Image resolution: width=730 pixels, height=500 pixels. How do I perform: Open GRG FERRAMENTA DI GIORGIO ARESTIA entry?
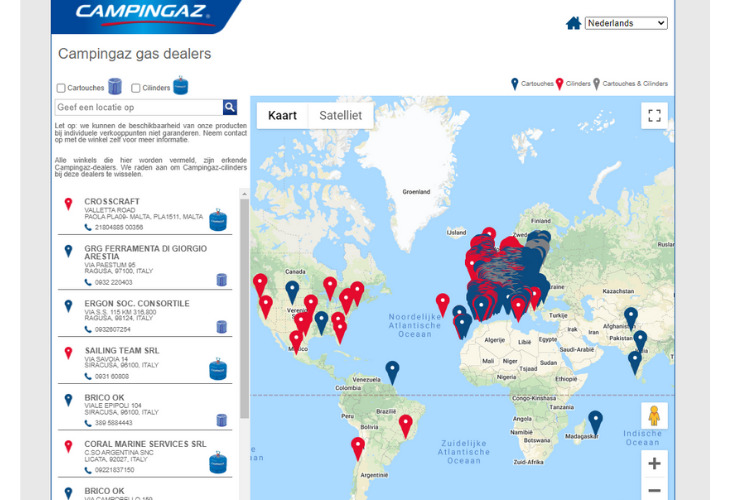[x=145, y=266]
